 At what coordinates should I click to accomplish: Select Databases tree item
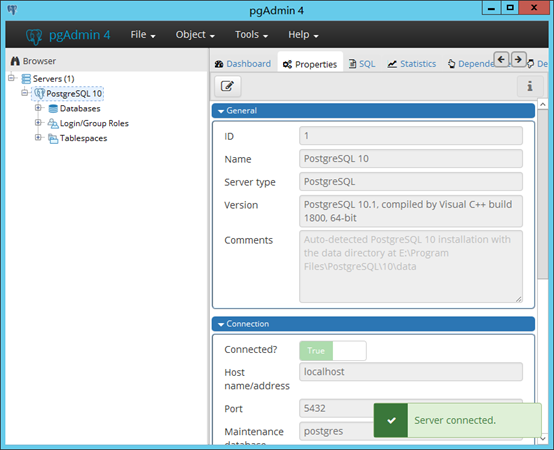click(80, 108)
